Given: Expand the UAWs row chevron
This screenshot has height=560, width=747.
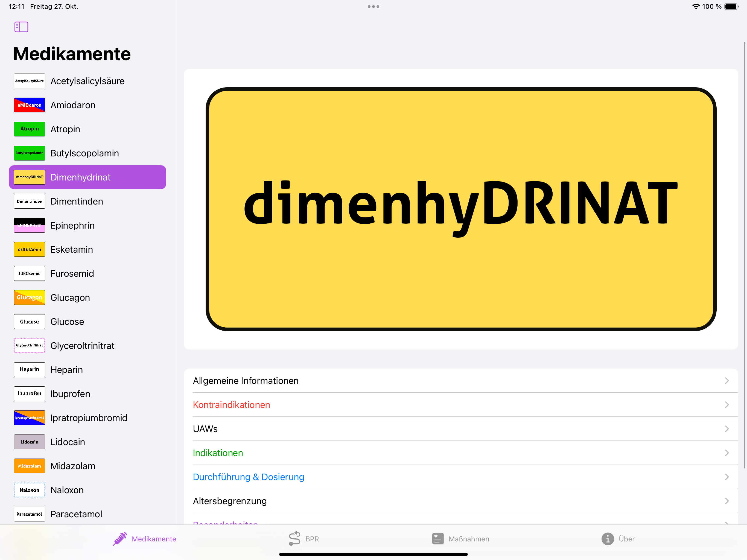Looking at the screenshot, I should click(727, 428).
